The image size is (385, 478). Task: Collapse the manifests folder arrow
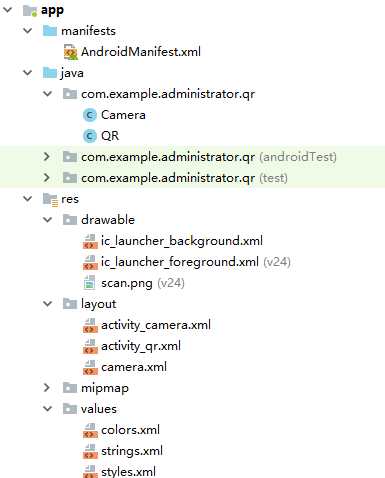(x=27, y=31)
